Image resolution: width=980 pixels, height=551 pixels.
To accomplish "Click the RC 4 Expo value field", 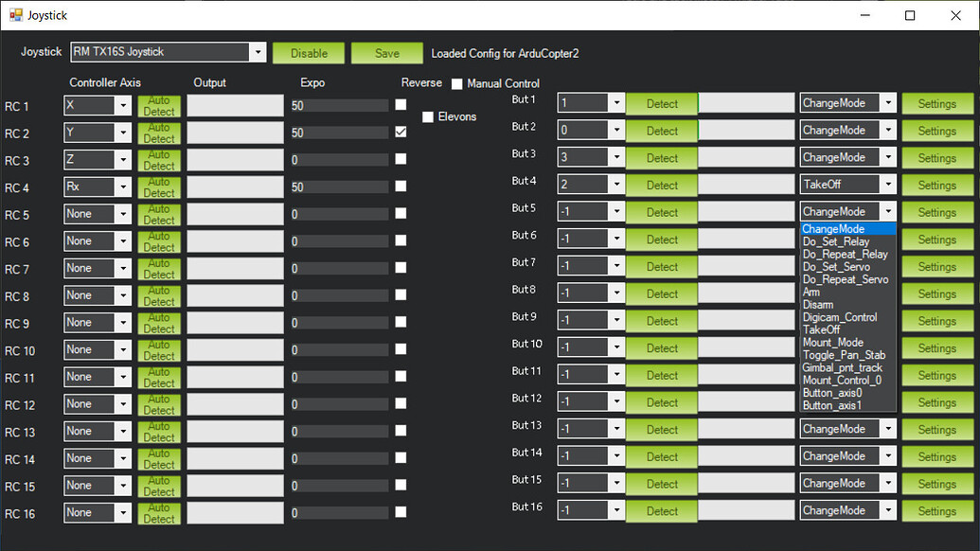I will pyautogui.click(x=340, y=187).
